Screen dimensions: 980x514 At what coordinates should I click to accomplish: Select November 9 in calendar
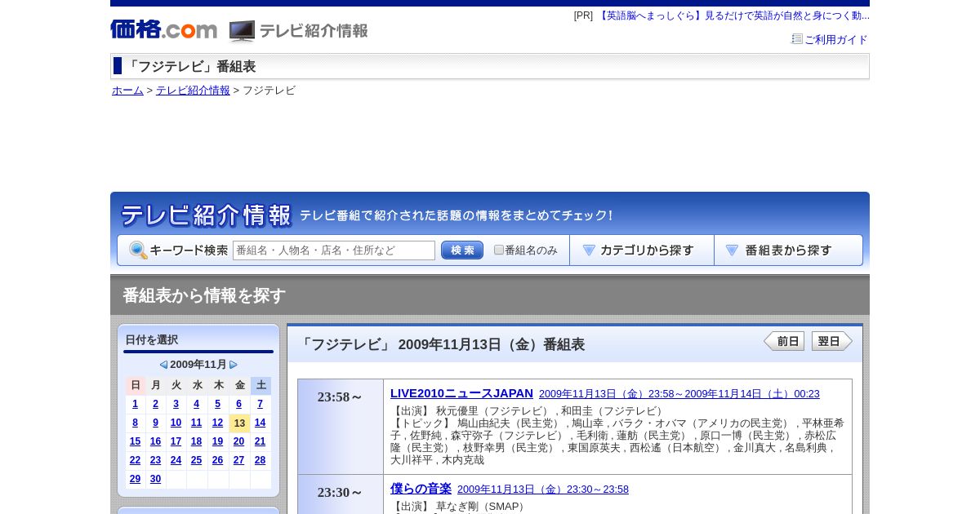[x=156, y=423]
